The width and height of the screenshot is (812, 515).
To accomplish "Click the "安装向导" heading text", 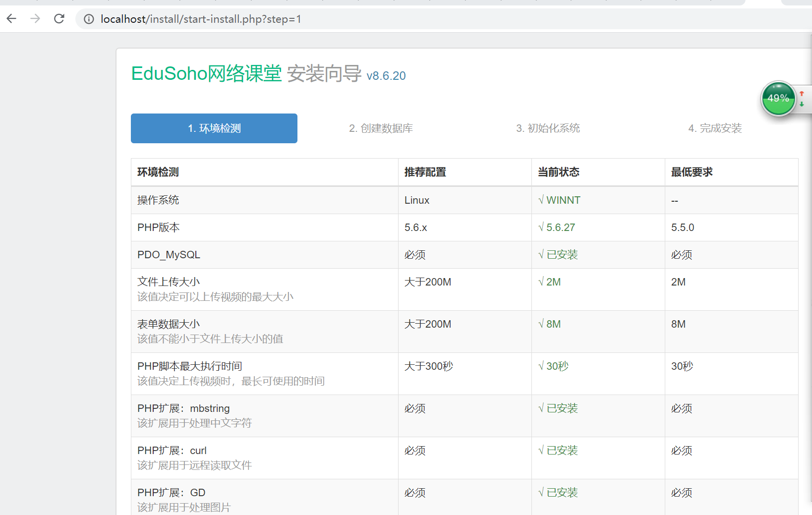I will pyautogui.click(x=324, y=73).
